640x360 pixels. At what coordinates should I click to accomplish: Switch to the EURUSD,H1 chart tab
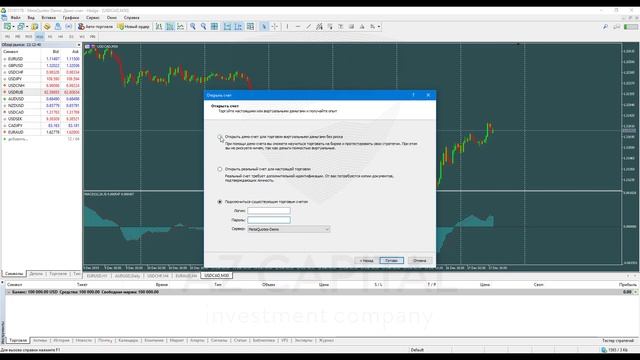pos(97,276)
